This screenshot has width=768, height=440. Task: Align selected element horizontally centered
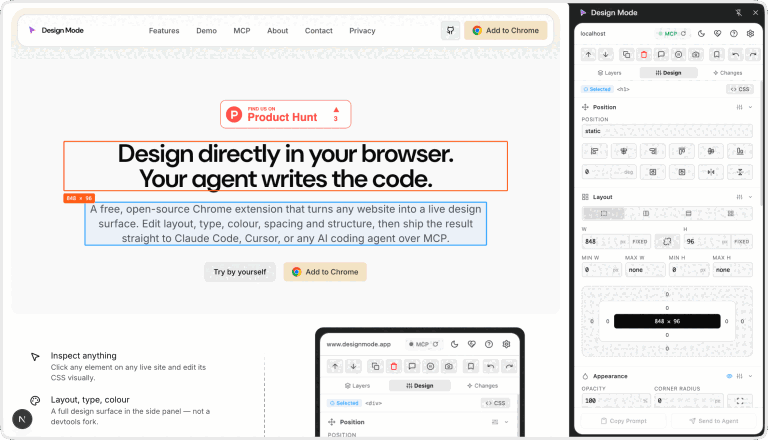pos(624,151)
